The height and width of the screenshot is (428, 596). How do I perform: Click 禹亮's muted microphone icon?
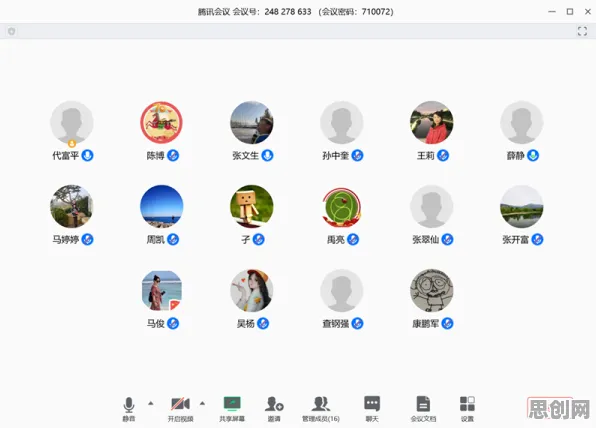[353, 239]
